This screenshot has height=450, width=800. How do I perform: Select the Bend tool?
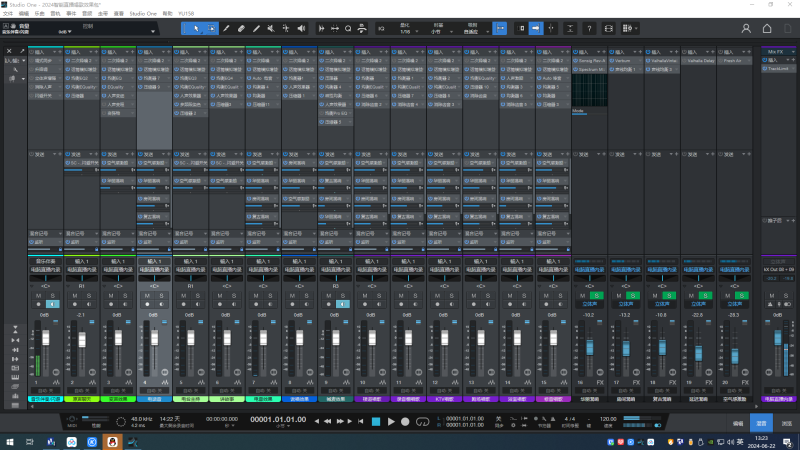pyautogui.click(x=286, y=29)
